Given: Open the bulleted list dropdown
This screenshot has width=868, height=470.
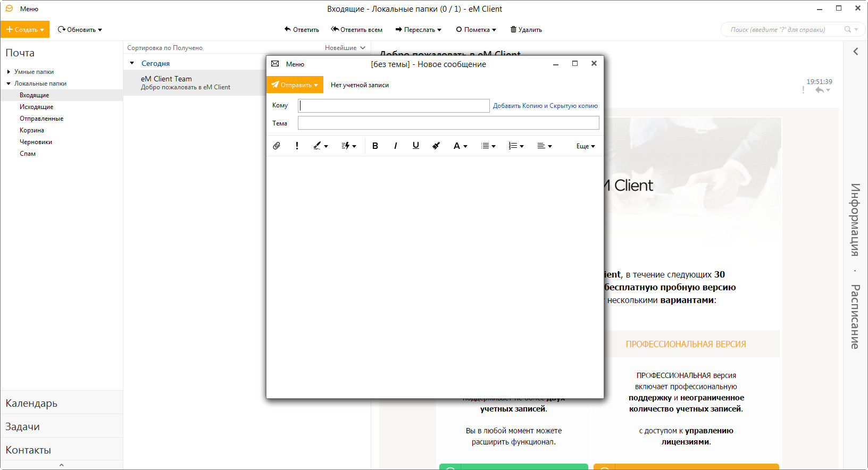Looking at the screenshot, I should click(x=488, y=146).
